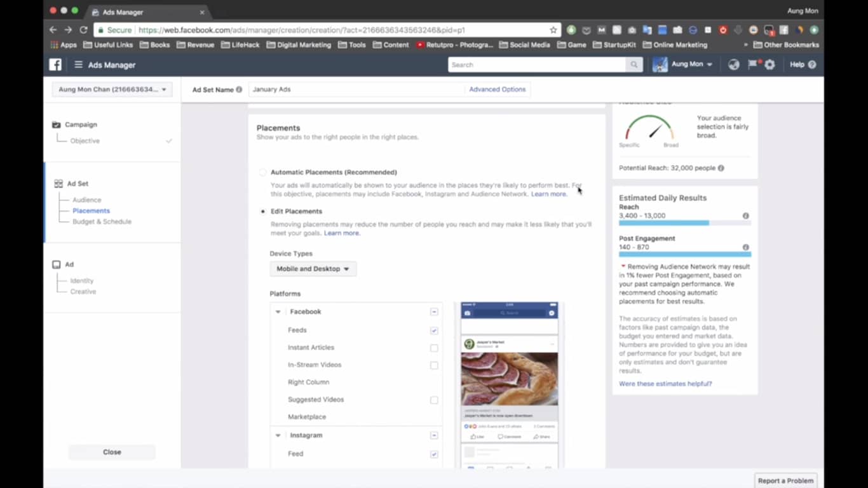Go to Objective in sidebar
Viewport: 868px width, 488px height.
(x=85, y=141)
